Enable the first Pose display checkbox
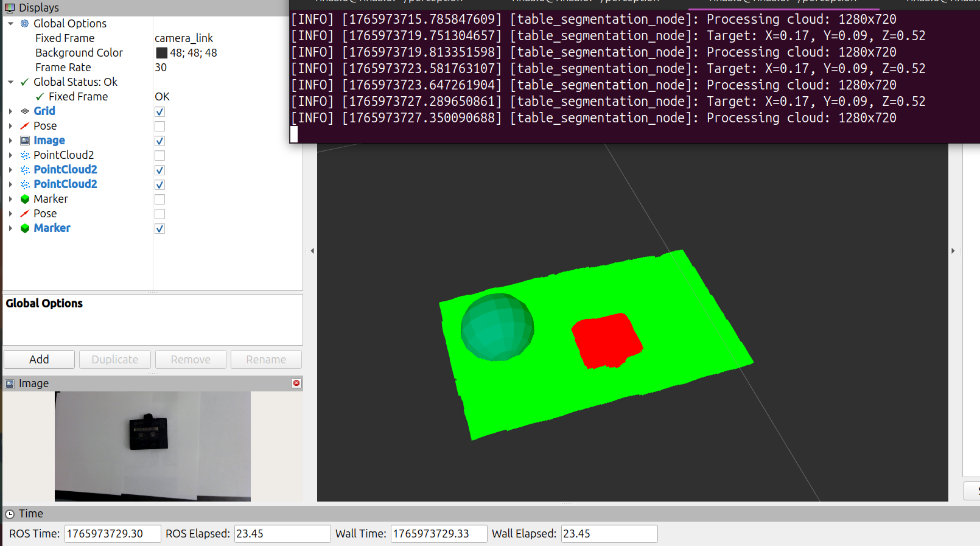This screenshot has height=546, width=980. pyautogui.click(x=159, y=126)
